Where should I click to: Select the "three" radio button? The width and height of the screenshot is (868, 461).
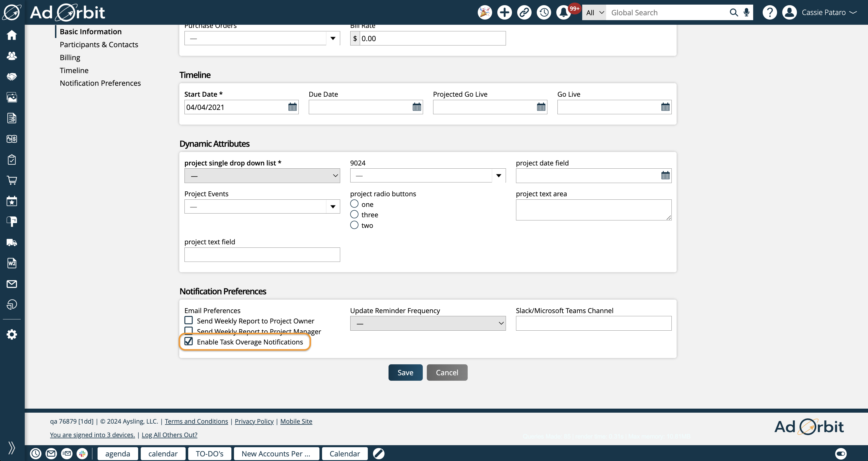click(x=354, y=214)
